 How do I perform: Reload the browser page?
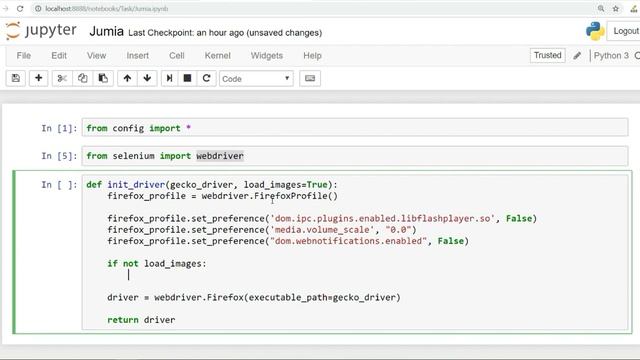click(x=20, y=9)
